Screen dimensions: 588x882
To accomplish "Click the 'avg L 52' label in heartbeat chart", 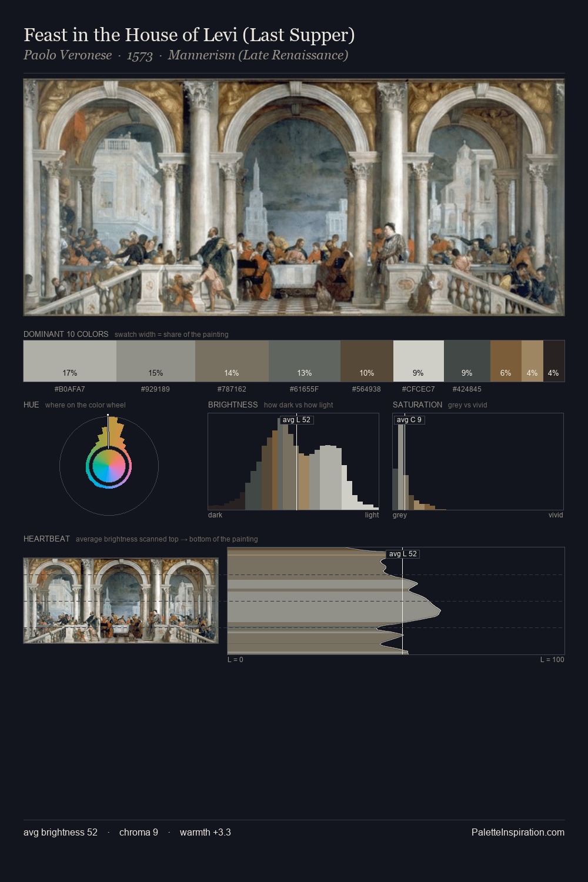I will tap(403, 554).
